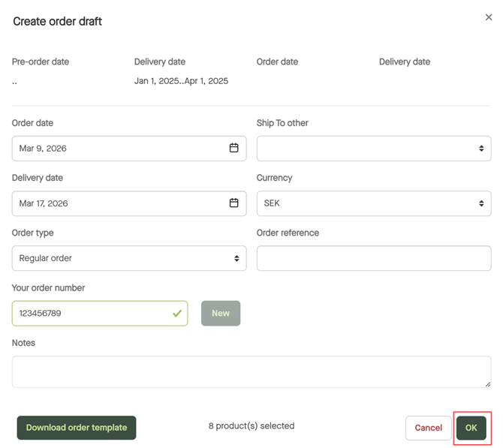This screenshot has height=448, width=503.
Task: Click the Create order draft title
Action: (58, 22)
